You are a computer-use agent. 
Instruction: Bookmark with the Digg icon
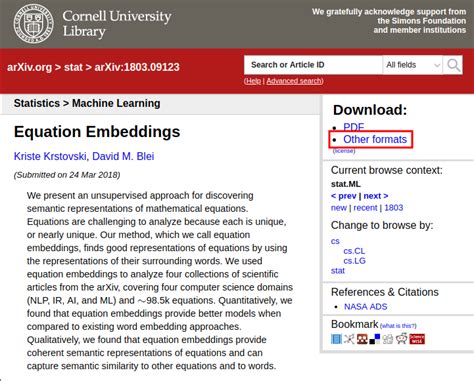click(x=388, y=339)
